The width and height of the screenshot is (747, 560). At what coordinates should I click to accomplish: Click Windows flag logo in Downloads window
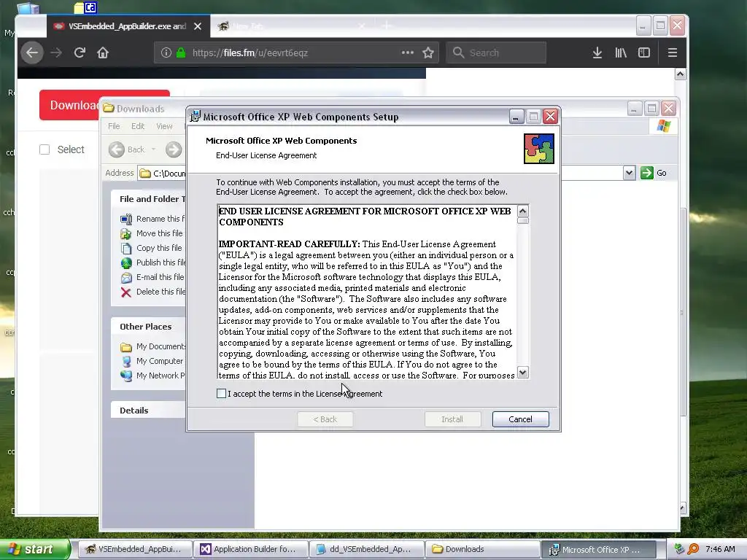[664, 126]
